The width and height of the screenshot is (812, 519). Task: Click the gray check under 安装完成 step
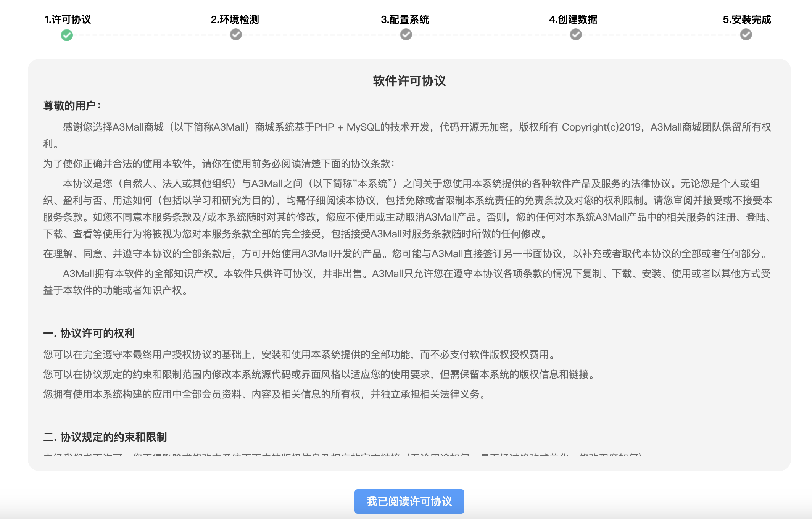[746, 35]
